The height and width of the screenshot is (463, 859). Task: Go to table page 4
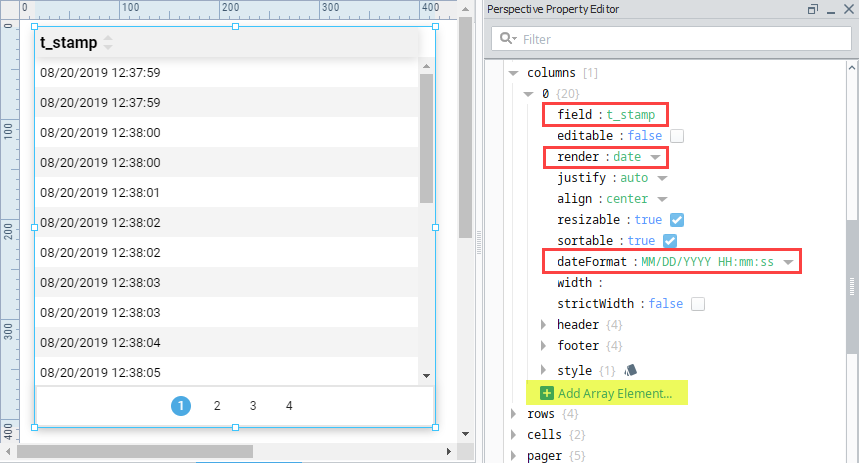(x=289, y=406)
